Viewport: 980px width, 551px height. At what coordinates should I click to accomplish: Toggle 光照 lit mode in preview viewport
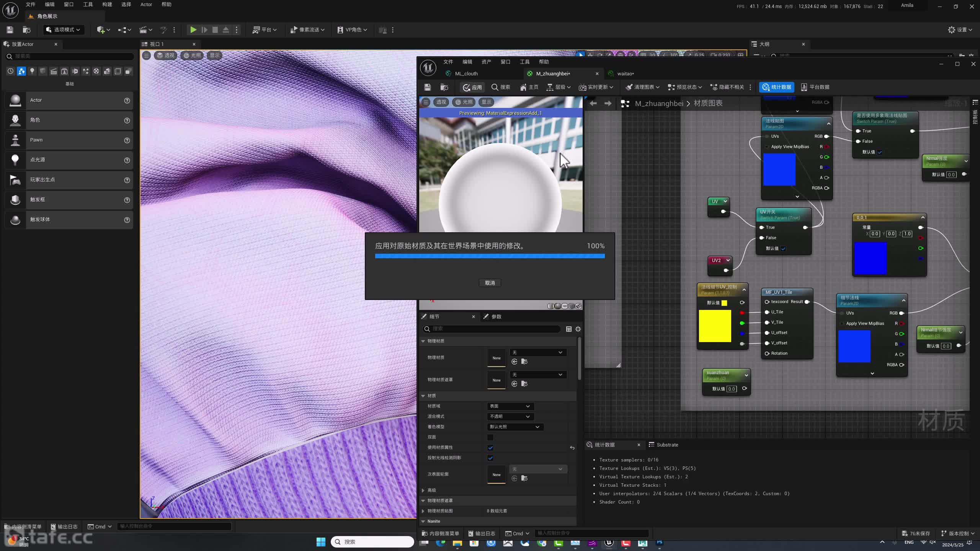(x=464, y=102)
